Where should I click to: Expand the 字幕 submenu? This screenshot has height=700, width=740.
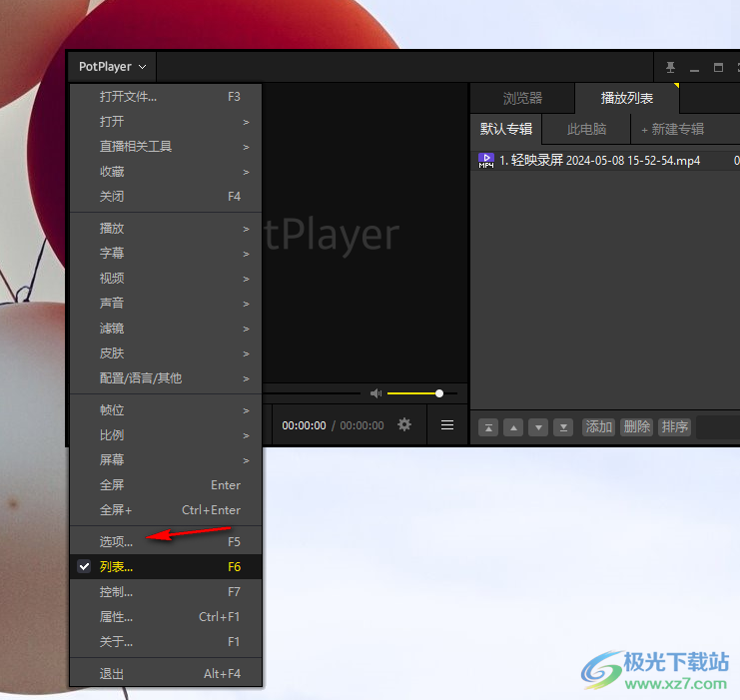(x=166, y=254)
